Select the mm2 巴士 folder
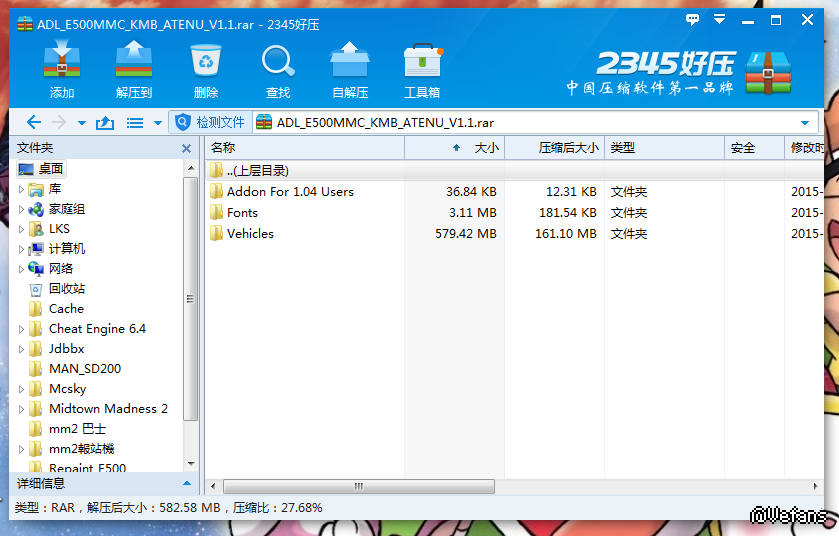The width and height of the screenshot is (839, 536). [67, 429]
